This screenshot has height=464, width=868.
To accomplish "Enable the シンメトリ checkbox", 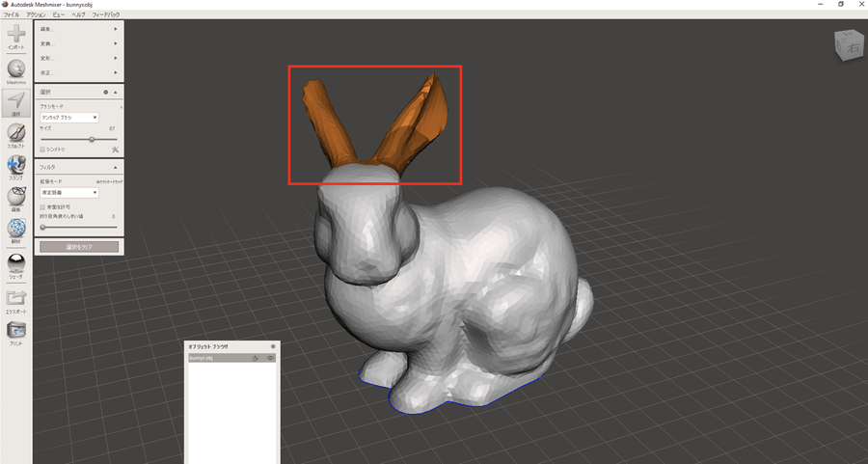I will point(42,150).
